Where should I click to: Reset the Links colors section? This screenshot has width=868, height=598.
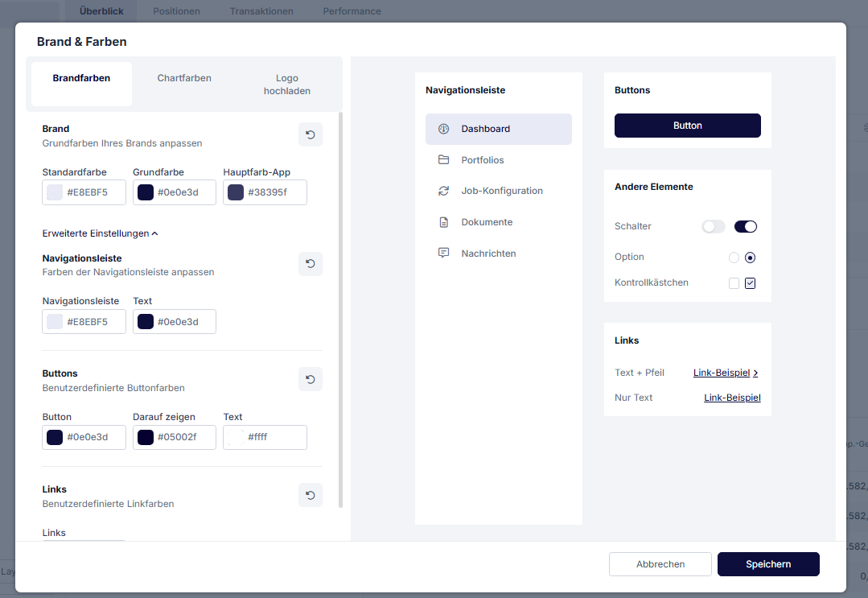tap(310, 495)
